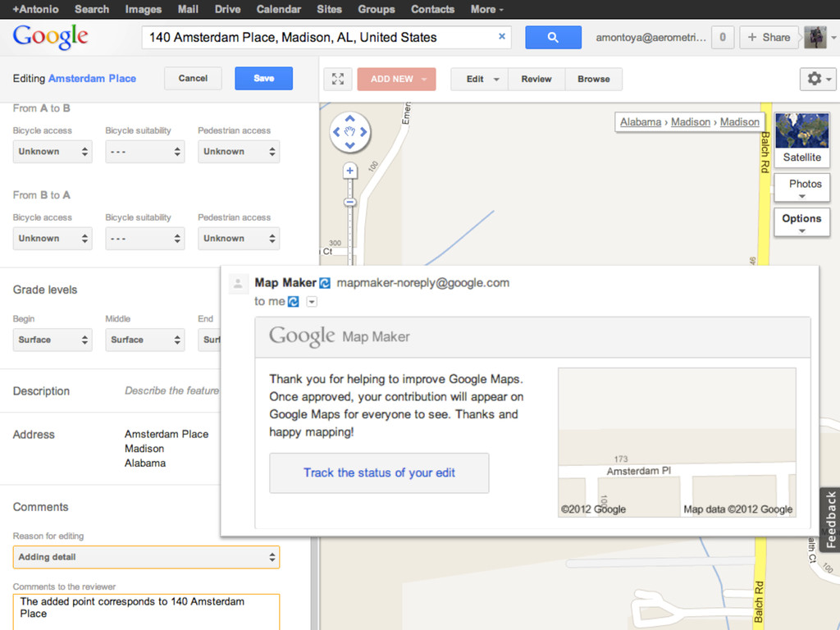Image resolution: width=840 pixels, height=630 pixels.
Task: Click the Description text field
Action: pos(171,391)
